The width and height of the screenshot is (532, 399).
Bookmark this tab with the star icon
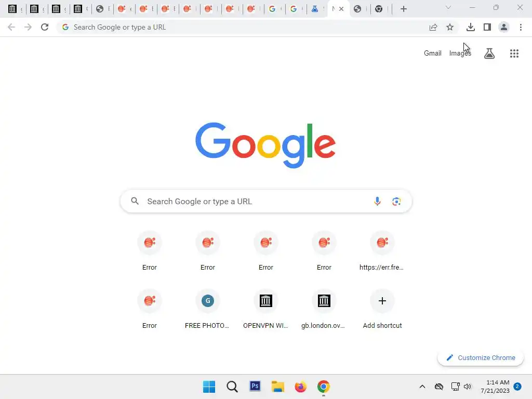tap(450, 27)
